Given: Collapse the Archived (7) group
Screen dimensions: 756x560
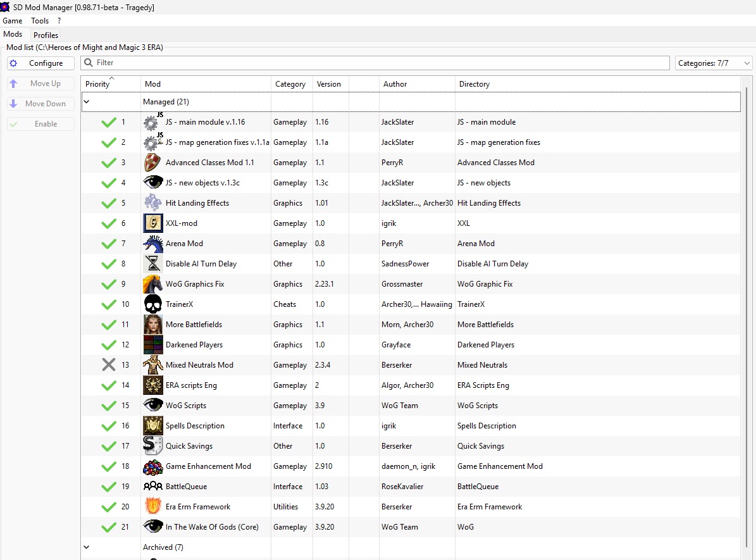Looking at the screenshot, I should point(87,547).
